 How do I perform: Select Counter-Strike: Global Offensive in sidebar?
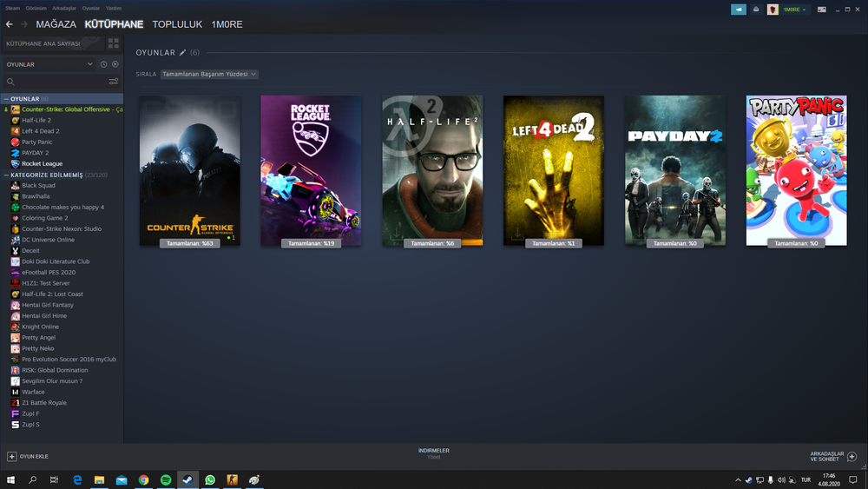pyautogui.click(x=62, y=109)
